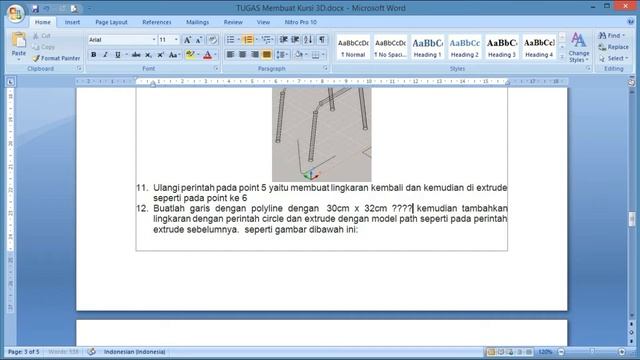Apply multilevel list
Image resolution: width=640 pixels, height=360 pixels.
pyautogui.click(x=266, y=40)
